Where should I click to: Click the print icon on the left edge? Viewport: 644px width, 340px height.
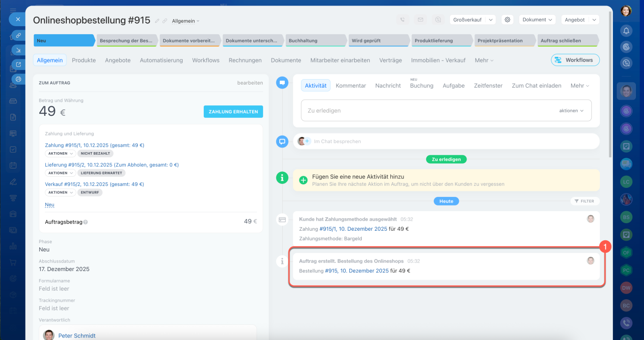click(x=19, y=79)
